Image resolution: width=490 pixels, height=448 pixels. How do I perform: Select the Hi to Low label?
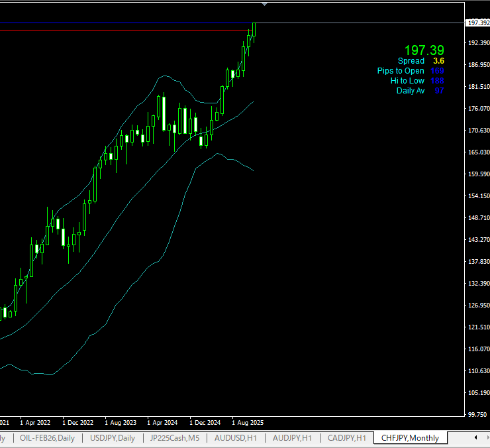[x=407, y=81]
